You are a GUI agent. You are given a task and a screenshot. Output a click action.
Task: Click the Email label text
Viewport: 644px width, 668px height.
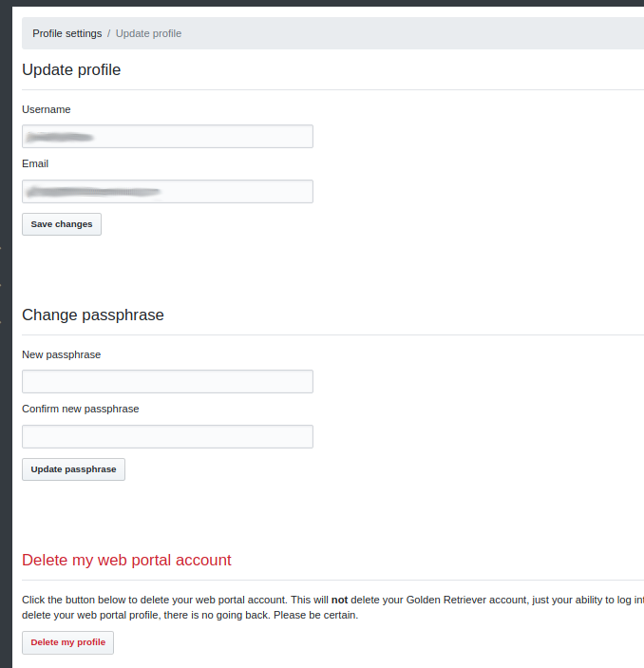tap(35, 163)
